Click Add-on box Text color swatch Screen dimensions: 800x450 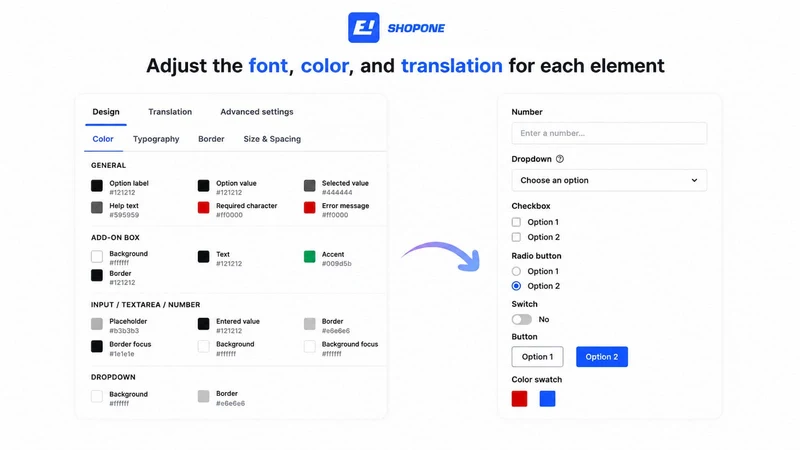click(x=204, y=257)
